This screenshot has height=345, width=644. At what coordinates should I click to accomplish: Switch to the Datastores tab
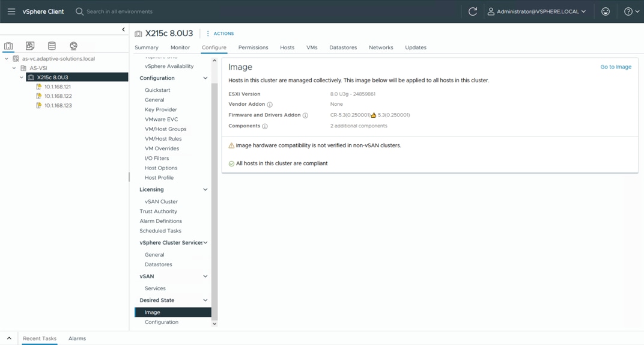click(342, 47)
